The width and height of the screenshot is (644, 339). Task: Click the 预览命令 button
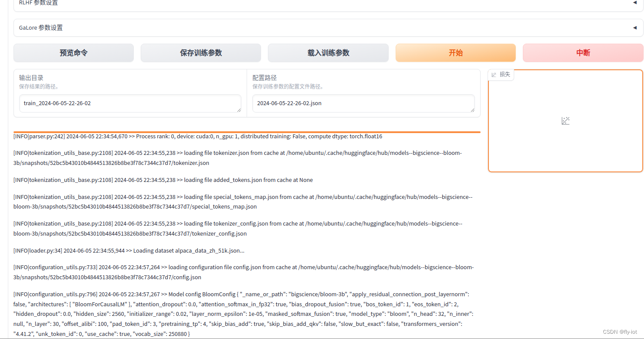(x=74, y=53)
